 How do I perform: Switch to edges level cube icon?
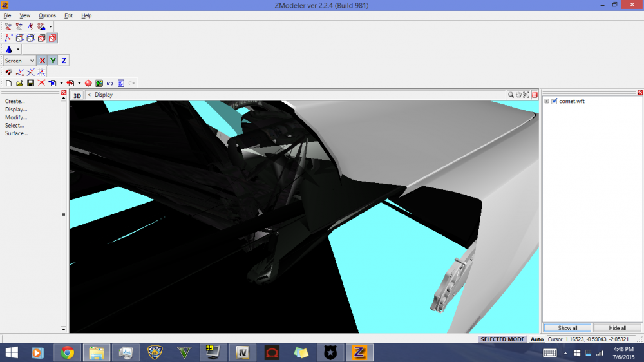pyautogui.click(x=19, y=38)
